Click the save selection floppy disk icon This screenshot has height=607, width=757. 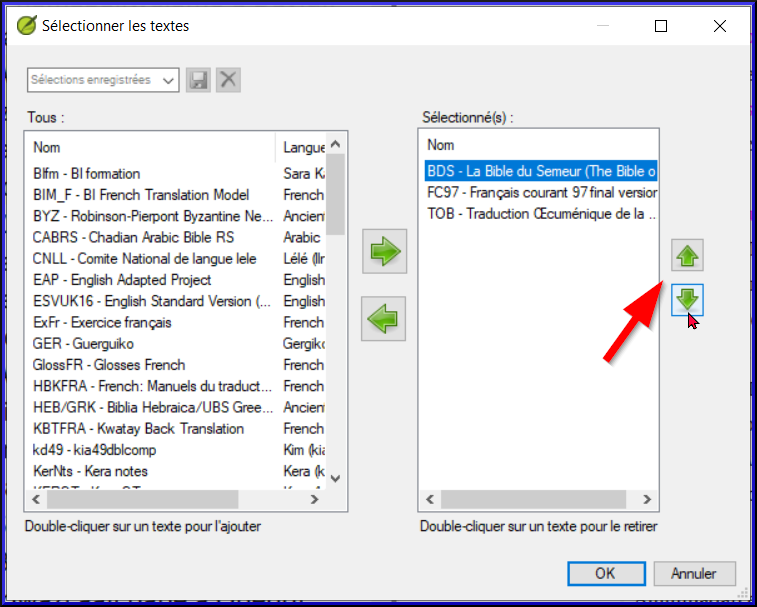click(x=198, y=80)
